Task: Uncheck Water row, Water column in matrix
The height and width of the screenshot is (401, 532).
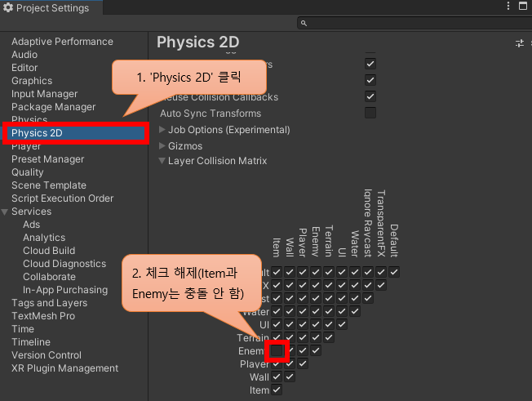Action: [x=355, y=311]
